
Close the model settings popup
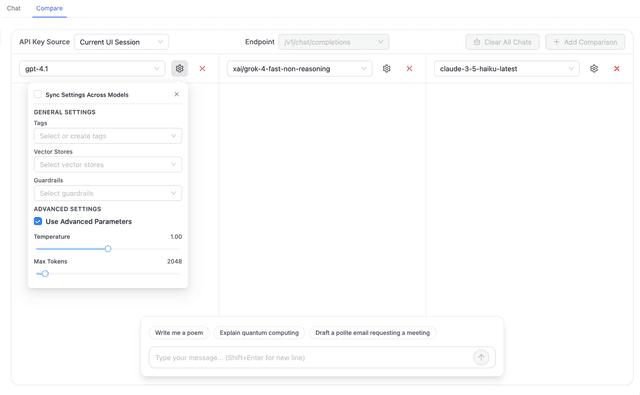(x=177, y=94)
